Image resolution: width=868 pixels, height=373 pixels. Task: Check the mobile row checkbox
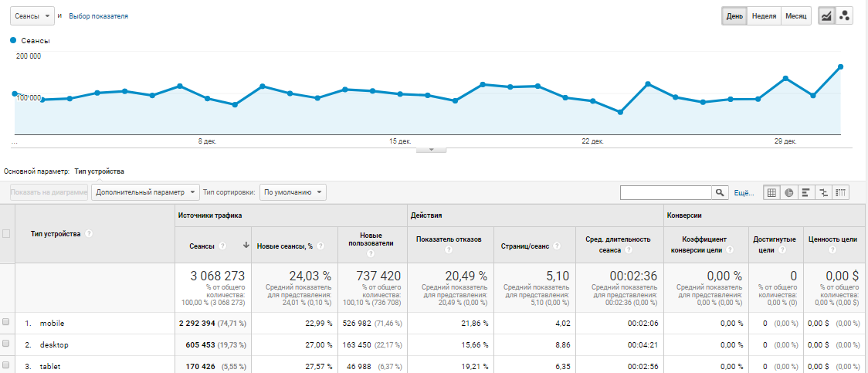(6, 322)
